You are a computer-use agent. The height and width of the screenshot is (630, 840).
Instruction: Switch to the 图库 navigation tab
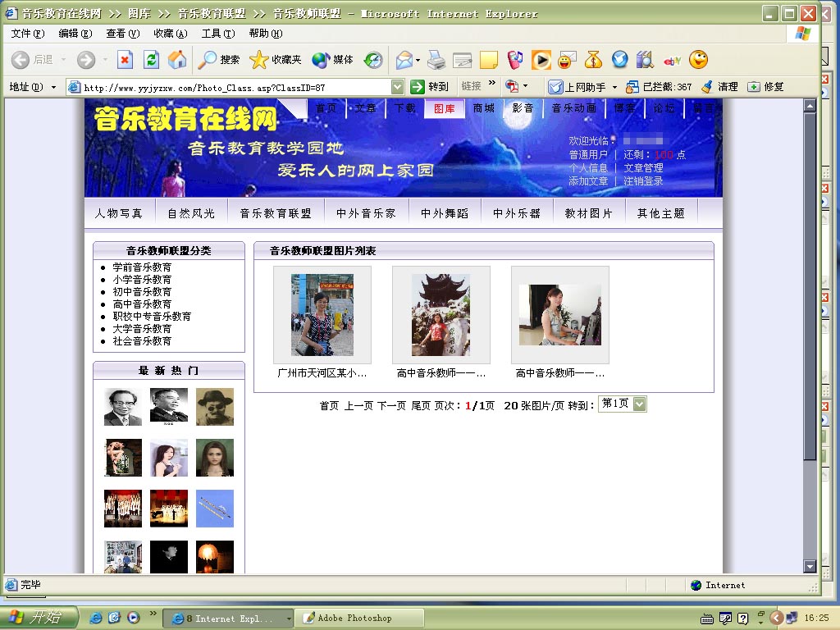pyautogui.click(x=445, y=108)
